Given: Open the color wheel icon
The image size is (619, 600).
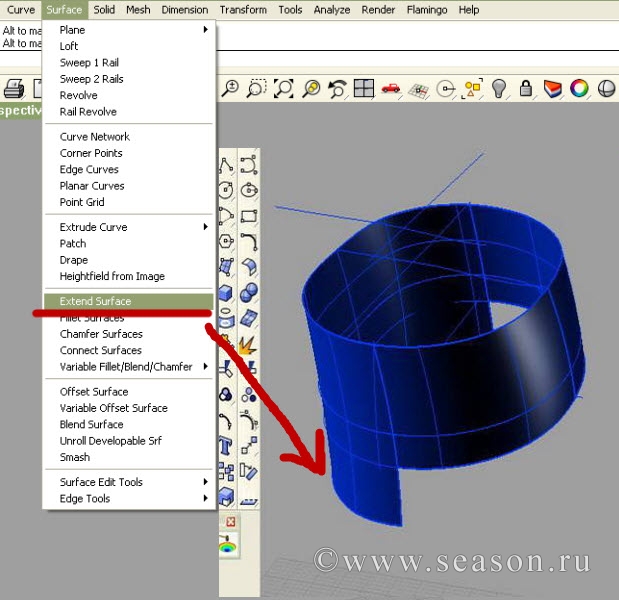Looking at the screenshot, I should (579, 89).
